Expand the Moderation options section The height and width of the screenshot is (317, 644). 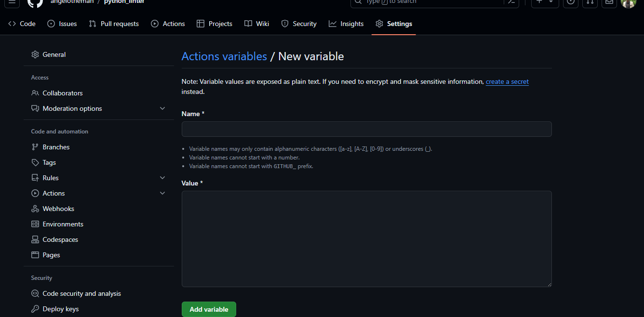162,108
